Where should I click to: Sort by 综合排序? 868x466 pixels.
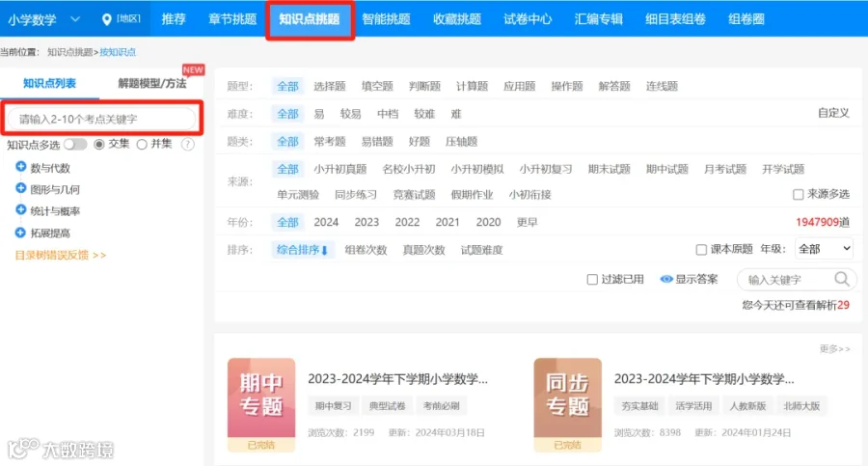pos(302,250)
